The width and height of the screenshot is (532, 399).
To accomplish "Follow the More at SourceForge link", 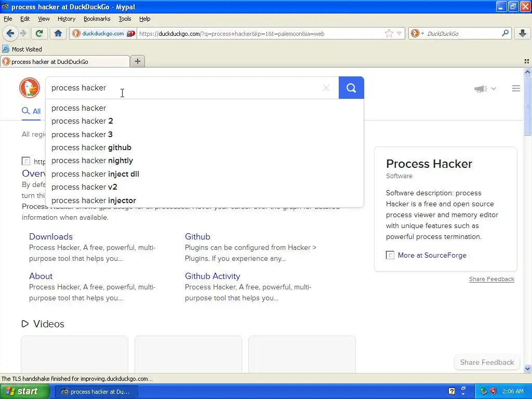I will (432, 255).
